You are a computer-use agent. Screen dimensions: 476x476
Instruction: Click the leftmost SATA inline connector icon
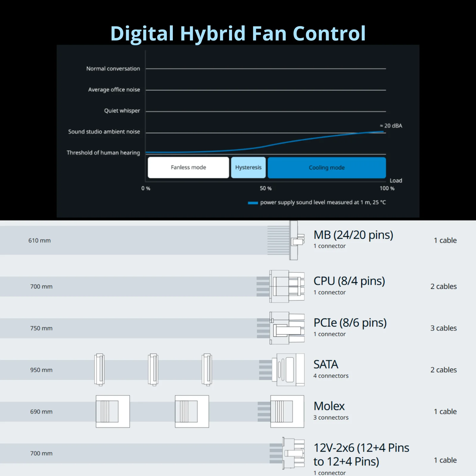tap(99, 370)
